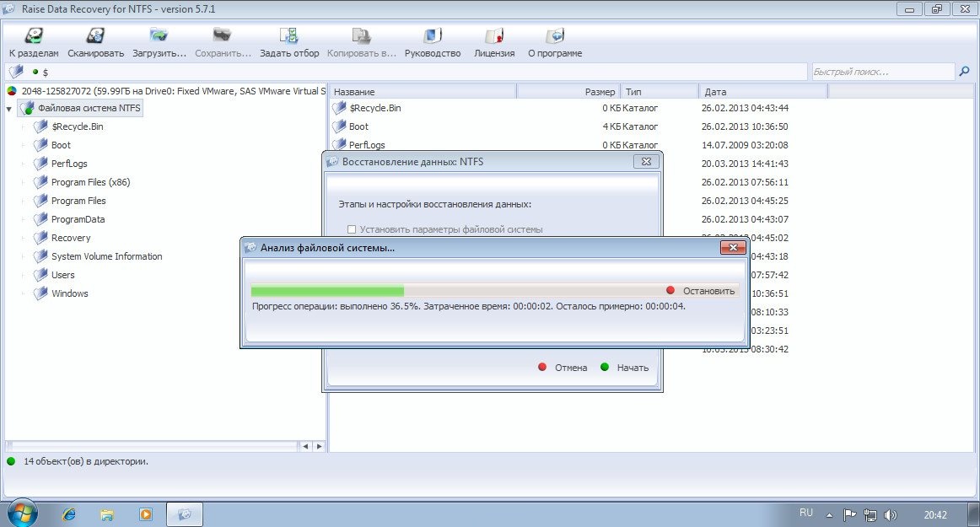The height and width of the screenshot is (527, 980).
Task: Click in the 'Быстрый поиск…' search field
Action: pyautogui.click(x=882, y=72)
